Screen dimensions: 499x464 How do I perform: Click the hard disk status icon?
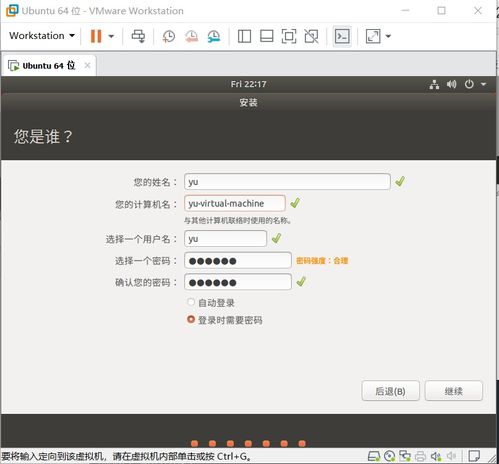374,456
